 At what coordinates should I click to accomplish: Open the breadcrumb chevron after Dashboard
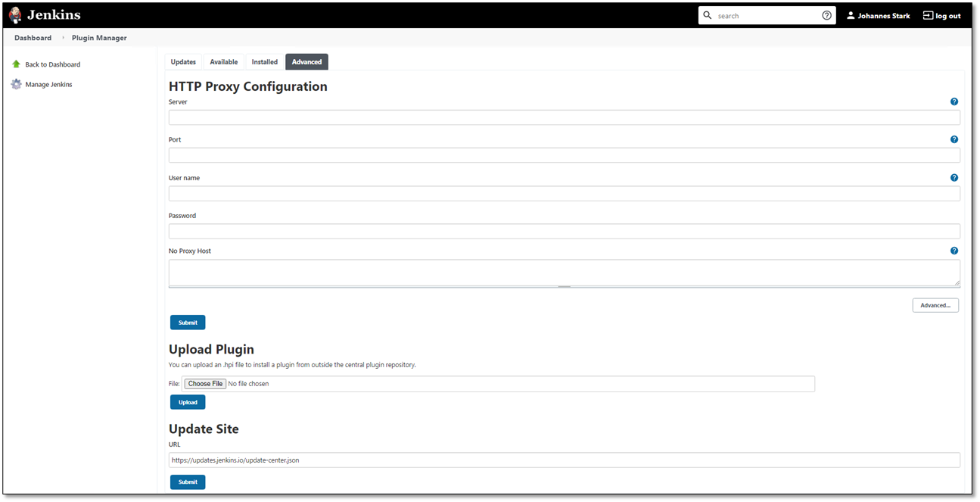62,38
